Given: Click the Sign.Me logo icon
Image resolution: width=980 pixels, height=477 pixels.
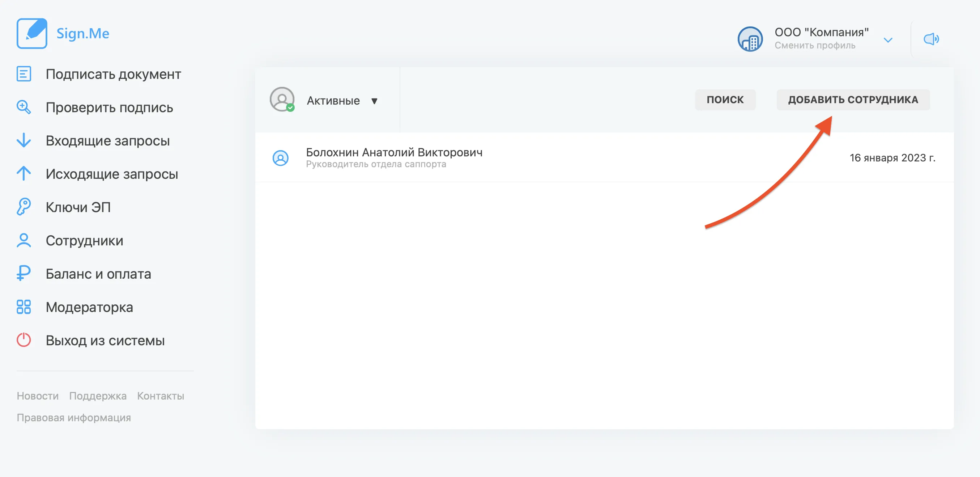Looking at the screenshot, I should click(32, 34).
